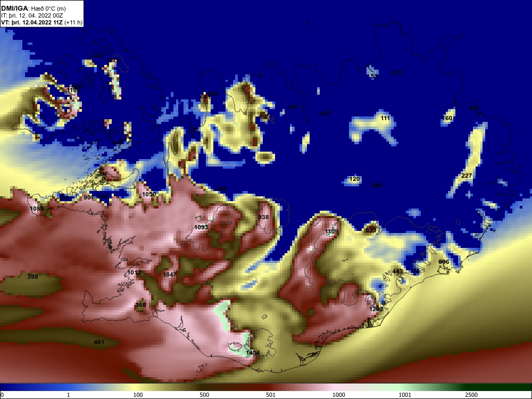The height and width of the screenshot is (399, 532).
Task: Click the 'DMI/IGA: Hæð 0°C (m)' title text
Action: 33,9
